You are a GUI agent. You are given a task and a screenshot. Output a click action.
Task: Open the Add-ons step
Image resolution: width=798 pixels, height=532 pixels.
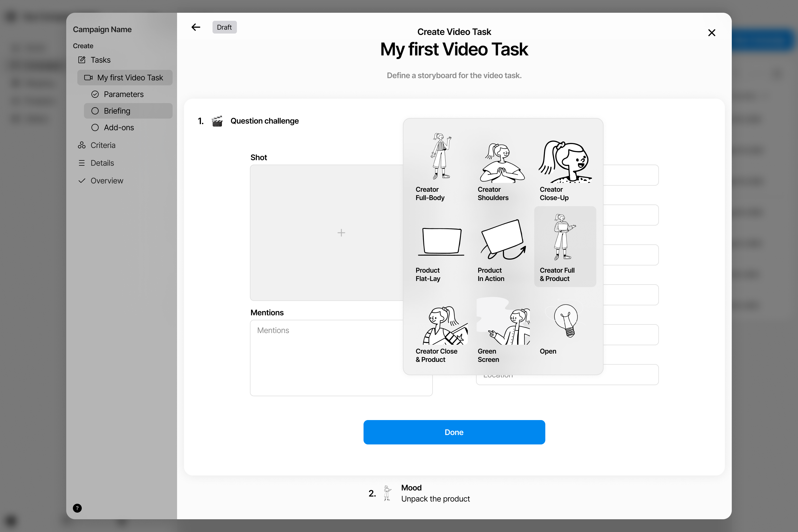[119, 127]
